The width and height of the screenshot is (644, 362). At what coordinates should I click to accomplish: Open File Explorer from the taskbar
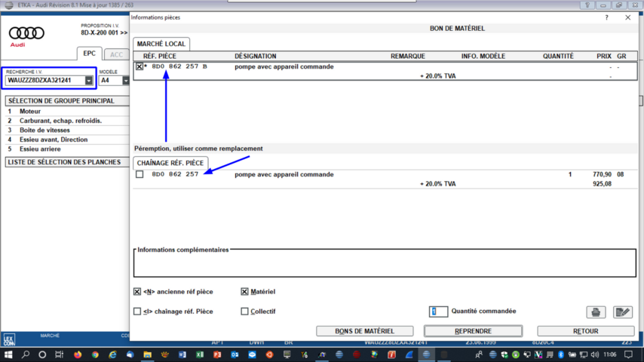[148, 354]
